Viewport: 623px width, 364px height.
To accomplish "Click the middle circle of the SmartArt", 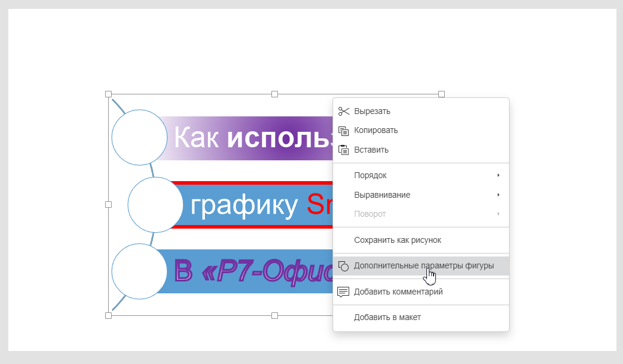I will click(x=156, y=205).
